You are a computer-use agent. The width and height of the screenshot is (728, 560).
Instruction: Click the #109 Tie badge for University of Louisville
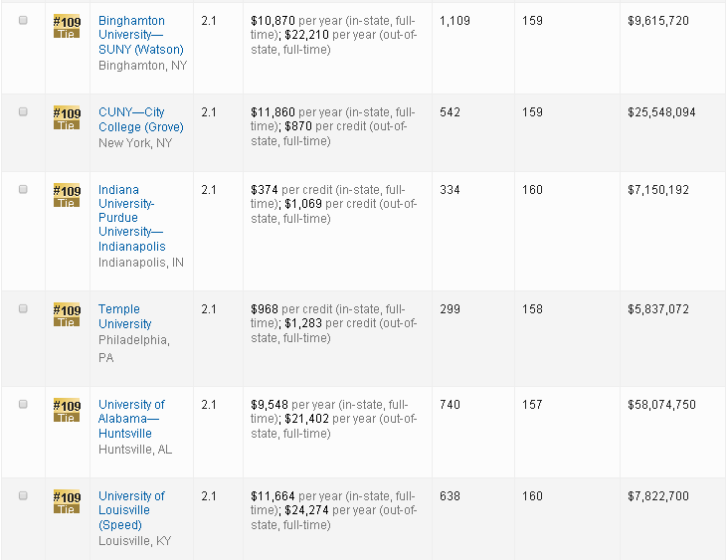67,501
